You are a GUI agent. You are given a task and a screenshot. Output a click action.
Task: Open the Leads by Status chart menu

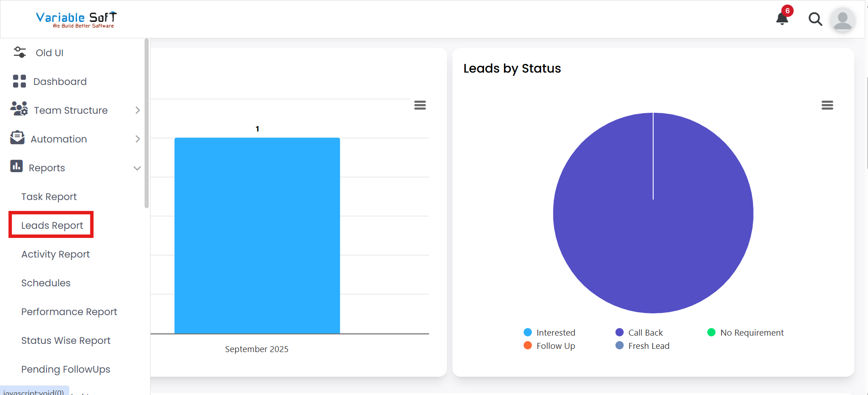[x=827, y=105]
